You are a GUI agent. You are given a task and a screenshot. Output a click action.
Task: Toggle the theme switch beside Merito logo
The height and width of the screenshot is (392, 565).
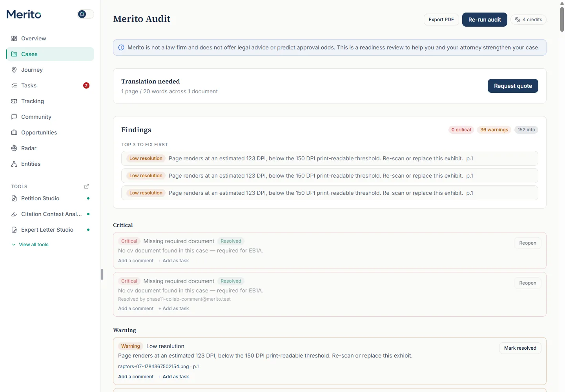[x=86, y=14]
